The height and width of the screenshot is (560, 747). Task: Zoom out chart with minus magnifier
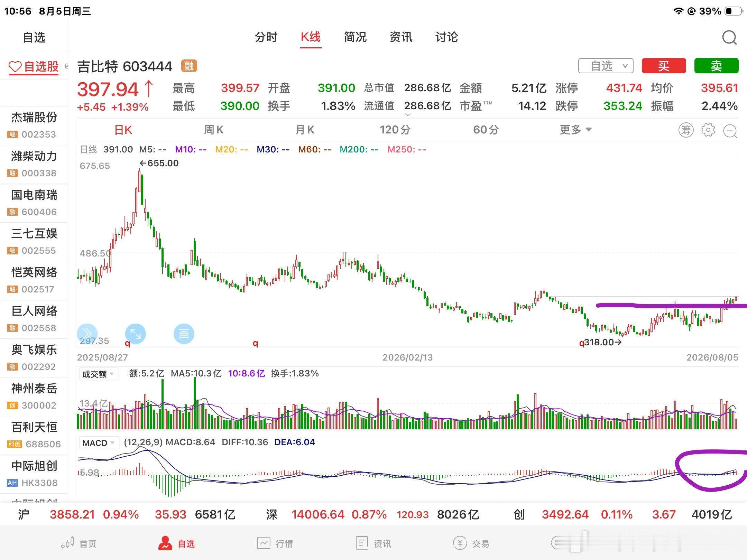tap(730, 131)
